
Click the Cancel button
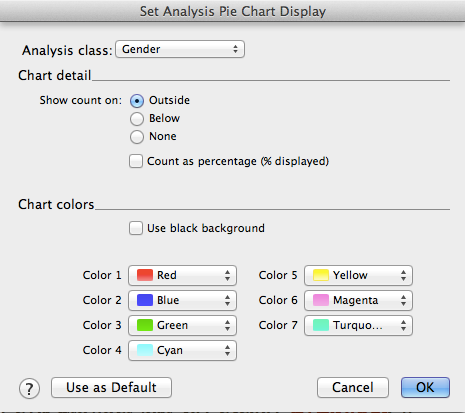pos(353,387)
